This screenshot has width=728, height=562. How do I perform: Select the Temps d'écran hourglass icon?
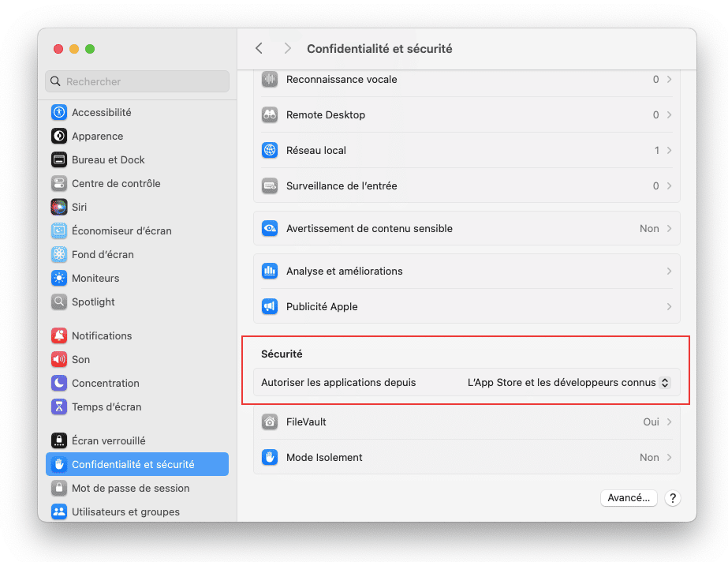tap(59, 407)
